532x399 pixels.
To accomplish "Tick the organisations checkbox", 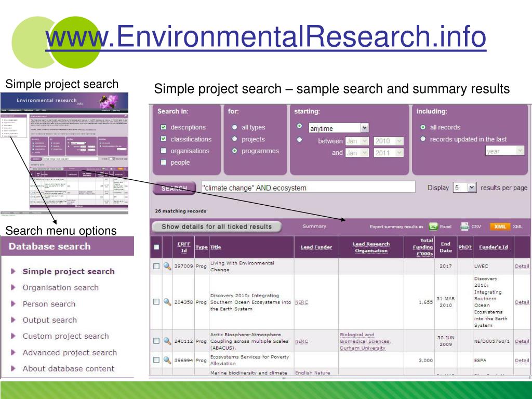I will pos(163,151).
